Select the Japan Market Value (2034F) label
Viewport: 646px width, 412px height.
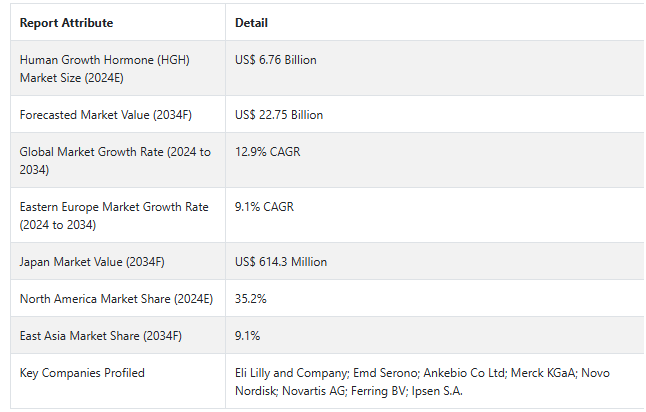click(92, 262)
